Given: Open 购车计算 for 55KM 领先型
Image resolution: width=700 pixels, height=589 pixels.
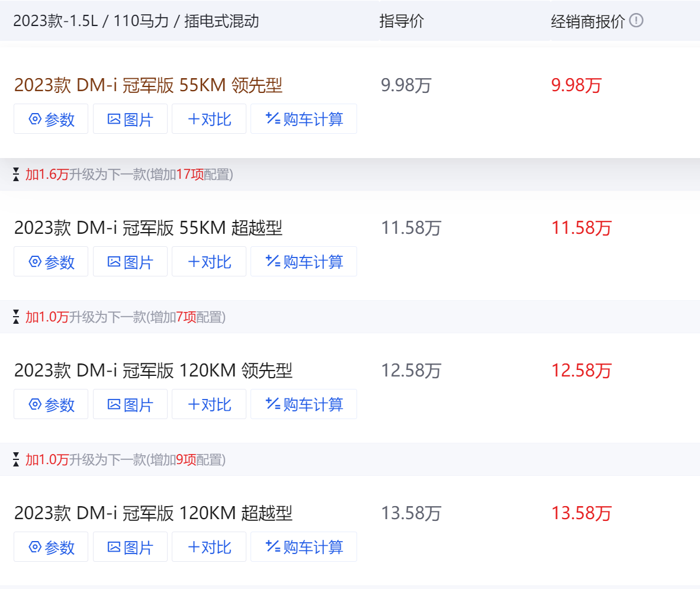Looking at the screenshot, I should pos(304,119).
